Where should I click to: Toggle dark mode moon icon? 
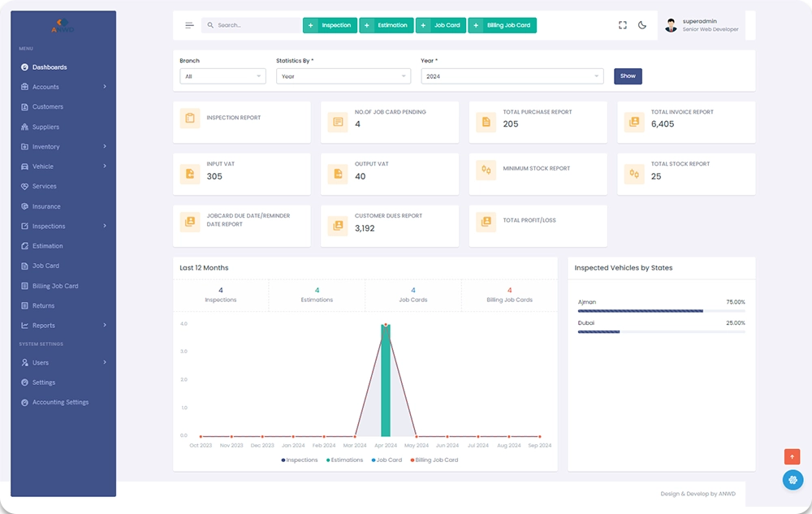642,25
